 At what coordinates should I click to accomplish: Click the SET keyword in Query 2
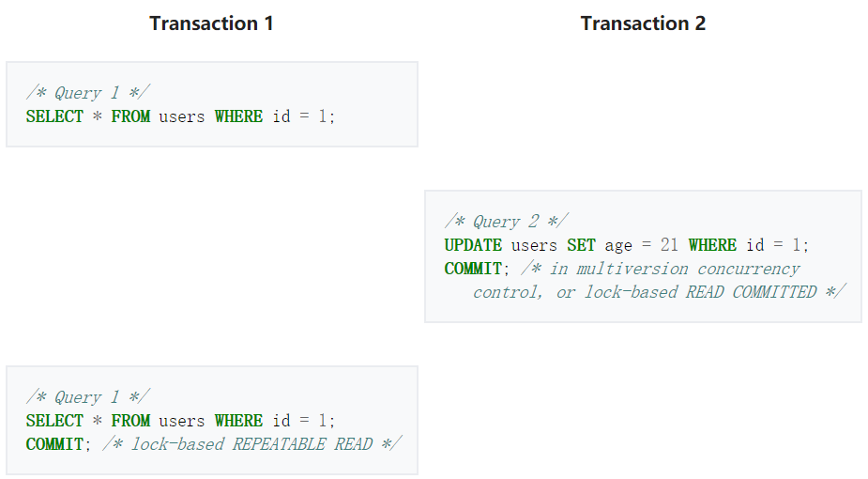coord(581,245)
